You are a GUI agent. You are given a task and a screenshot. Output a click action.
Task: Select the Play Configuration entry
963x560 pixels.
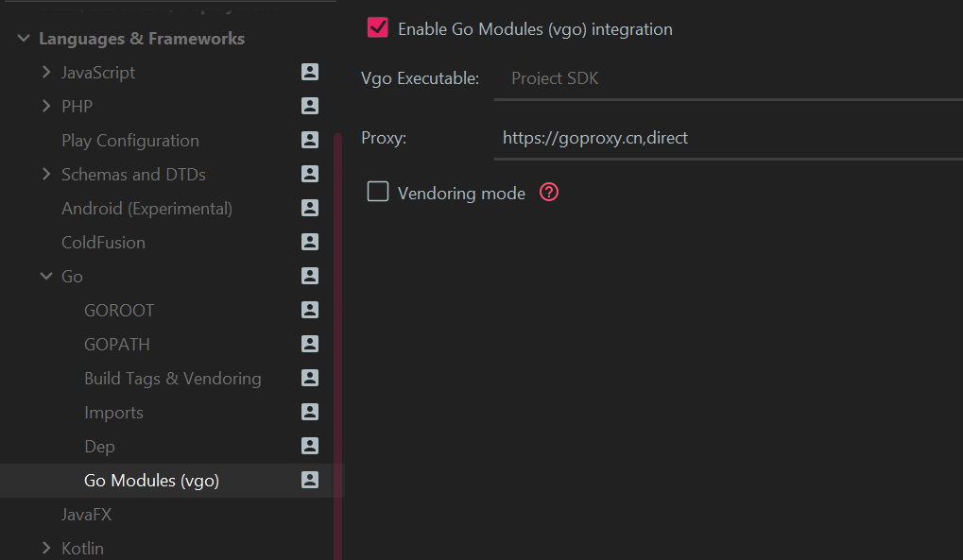click(x=129, y=140)
